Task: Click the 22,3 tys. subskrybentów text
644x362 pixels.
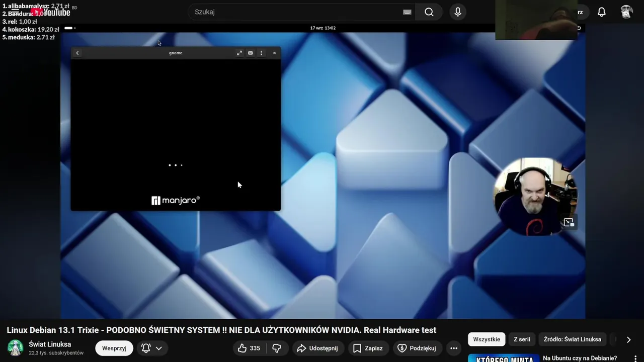Action: coord(56,353)
